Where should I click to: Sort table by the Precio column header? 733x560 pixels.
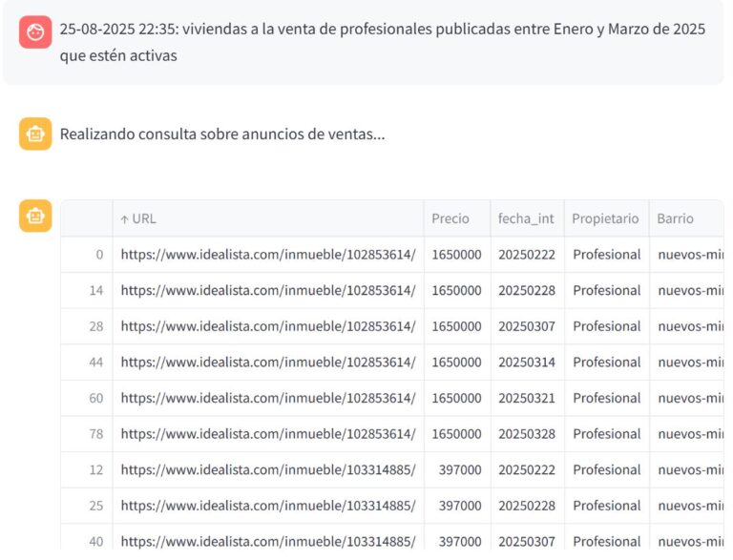(x=450, y=218)
